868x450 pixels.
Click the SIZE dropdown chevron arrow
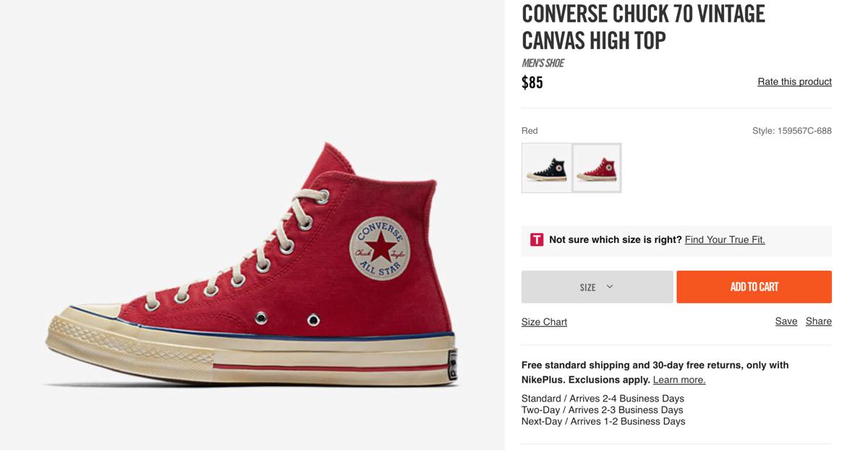pyautogui.click(x=610, y=286)
